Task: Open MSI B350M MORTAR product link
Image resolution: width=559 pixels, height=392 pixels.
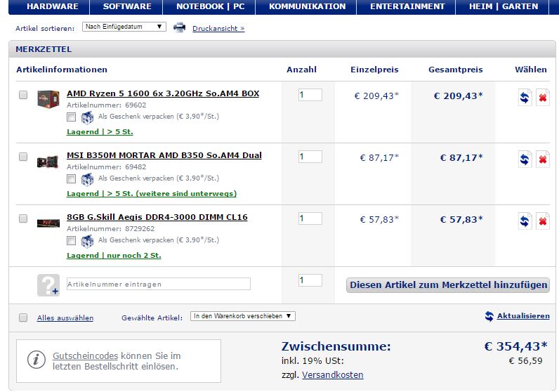Action: coord(164,155)
